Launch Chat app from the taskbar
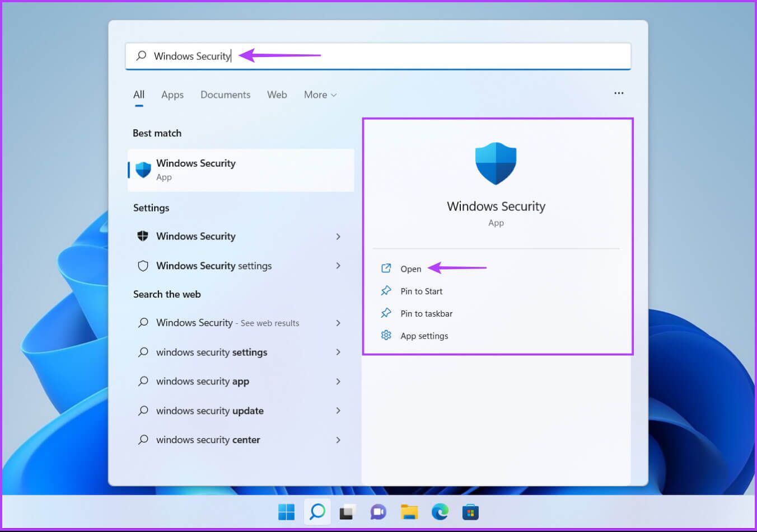The image size is (757, 532). click(378, 512)
